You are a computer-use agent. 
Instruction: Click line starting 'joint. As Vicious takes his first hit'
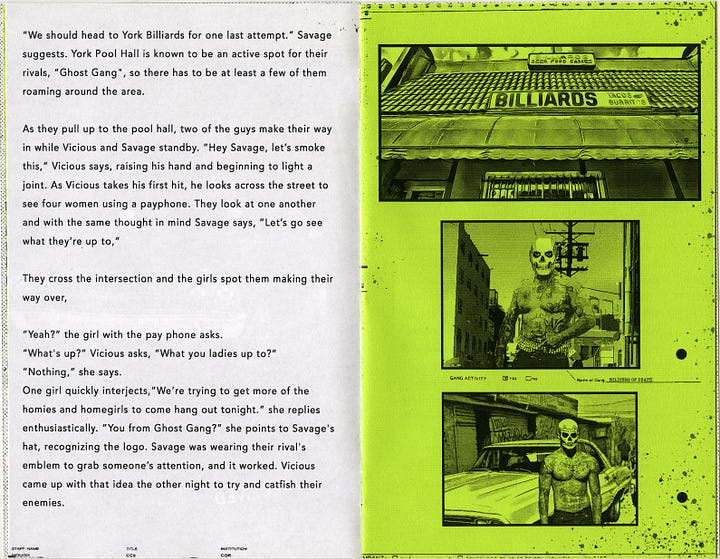(x=175, y=185)
